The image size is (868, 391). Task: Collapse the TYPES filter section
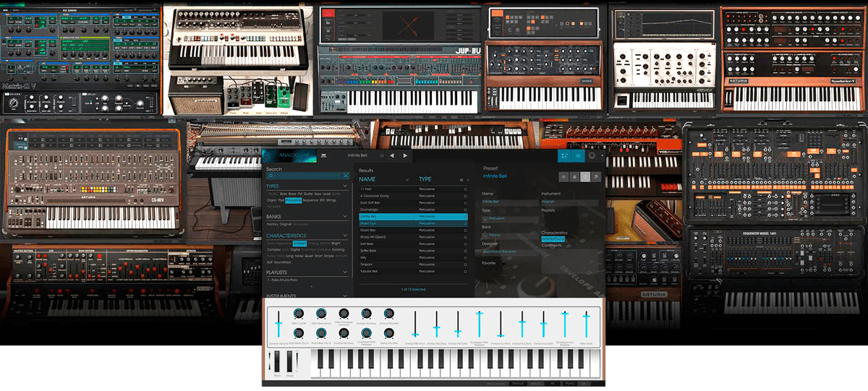click(x=346, y=186)
